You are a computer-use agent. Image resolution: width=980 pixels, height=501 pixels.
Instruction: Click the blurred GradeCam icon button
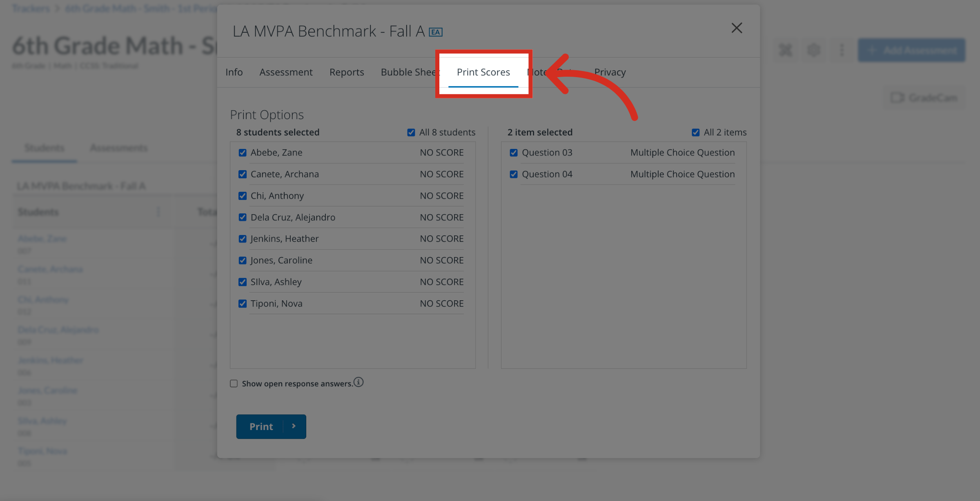pos(924,98)
